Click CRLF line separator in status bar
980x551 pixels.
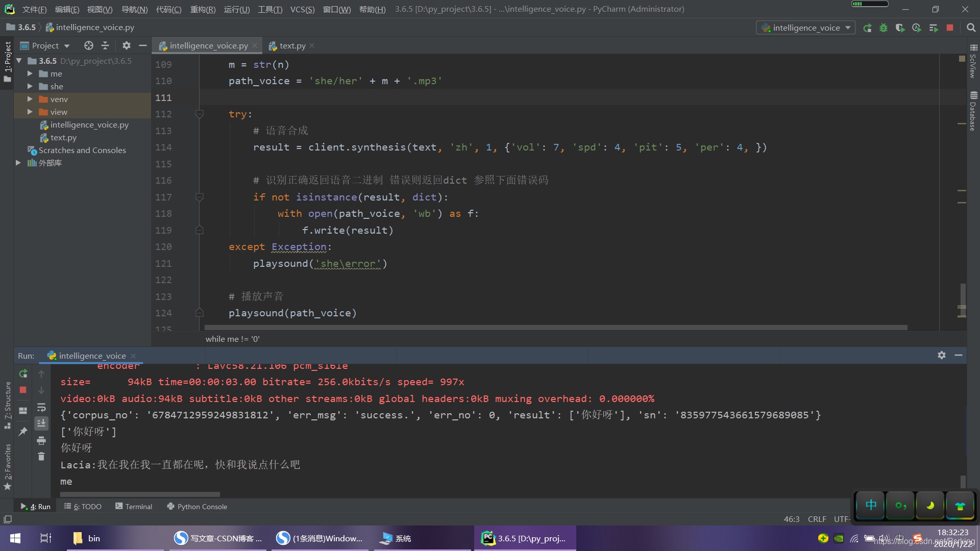point(817,519)
